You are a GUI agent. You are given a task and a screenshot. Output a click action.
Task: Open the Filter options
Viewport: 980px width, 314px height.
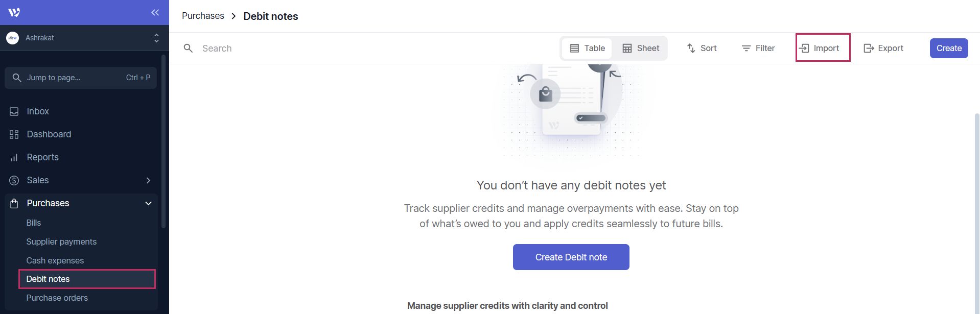[x=758, y=48]
